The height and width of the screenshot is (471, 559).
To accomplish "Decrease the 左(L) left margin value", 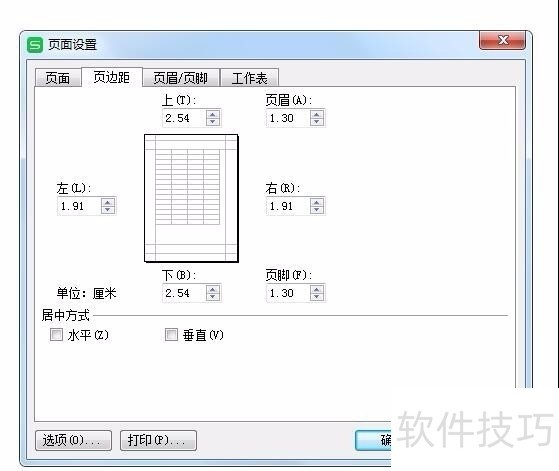I will click(x=108, y=209).
